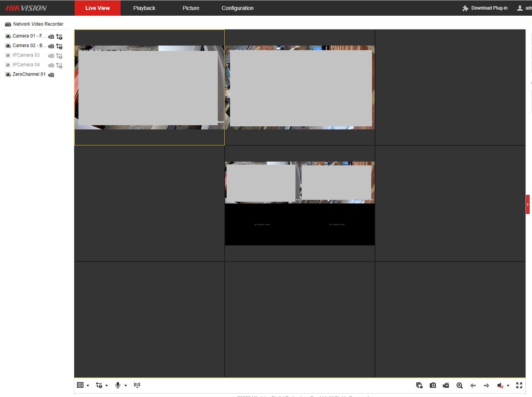
Task: Open the two-way audio channel dropdown
Action: click(126, 385)
